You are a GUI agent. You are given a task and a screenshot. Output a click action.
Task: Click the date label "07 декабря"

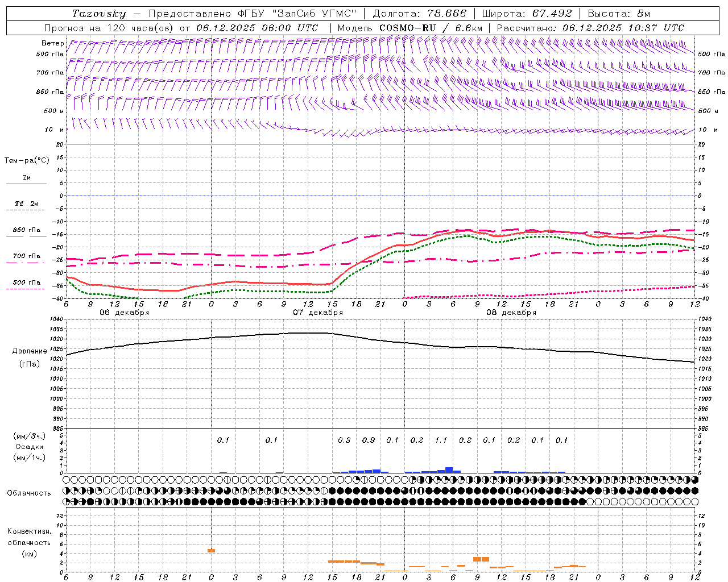point(318,313)
